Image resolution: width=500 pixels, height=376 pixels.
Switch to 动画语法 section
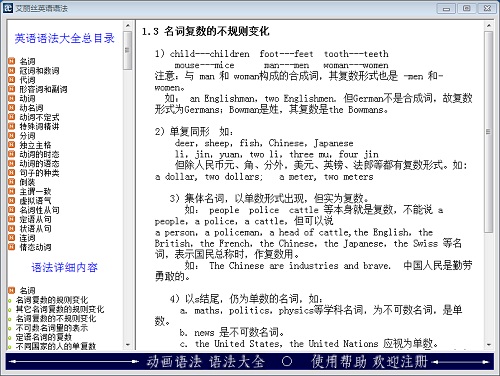click(x=174, y=362)
